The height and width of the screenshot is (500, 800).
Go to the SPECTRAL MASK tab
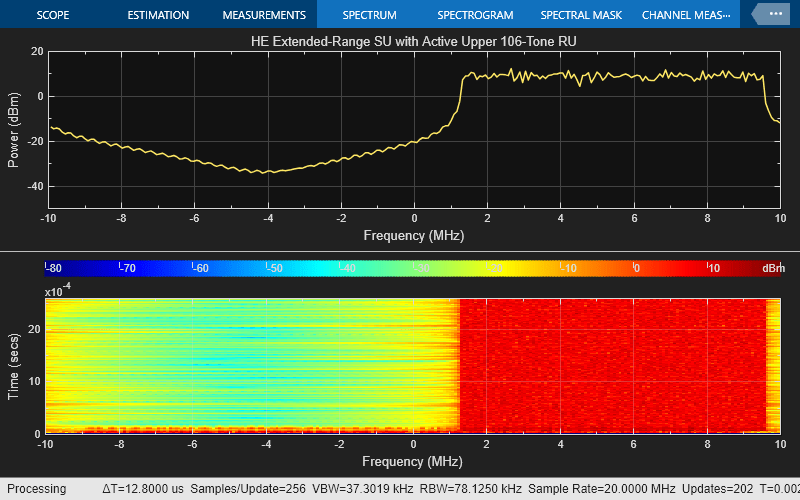[581, 15]
